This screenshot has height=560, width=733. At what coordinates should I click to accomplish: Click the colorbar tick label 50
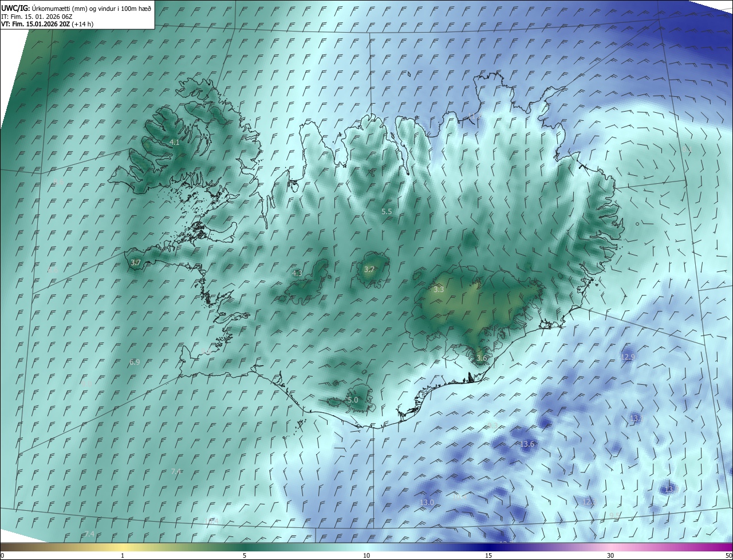click(728, 555)
